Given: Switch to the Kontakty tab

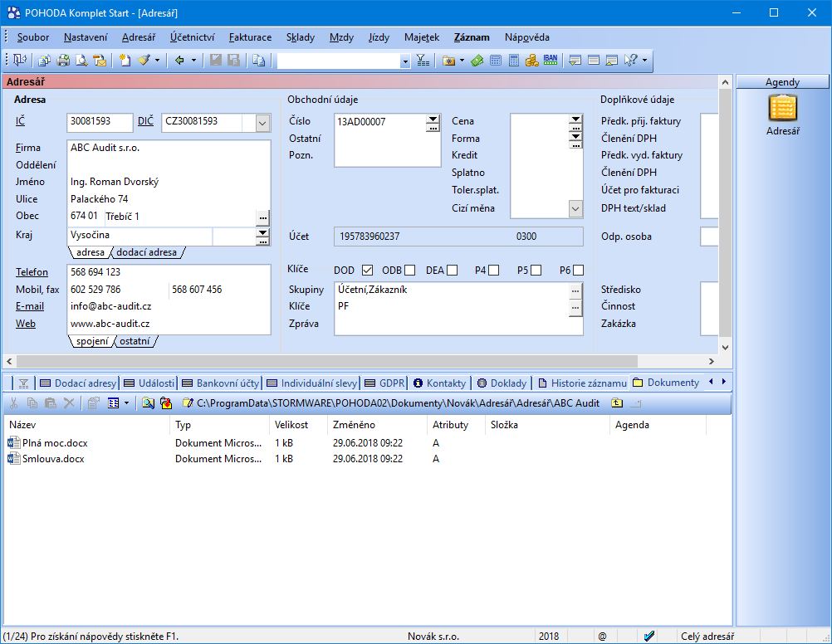Looking at the screenshot, I should 440,383.
